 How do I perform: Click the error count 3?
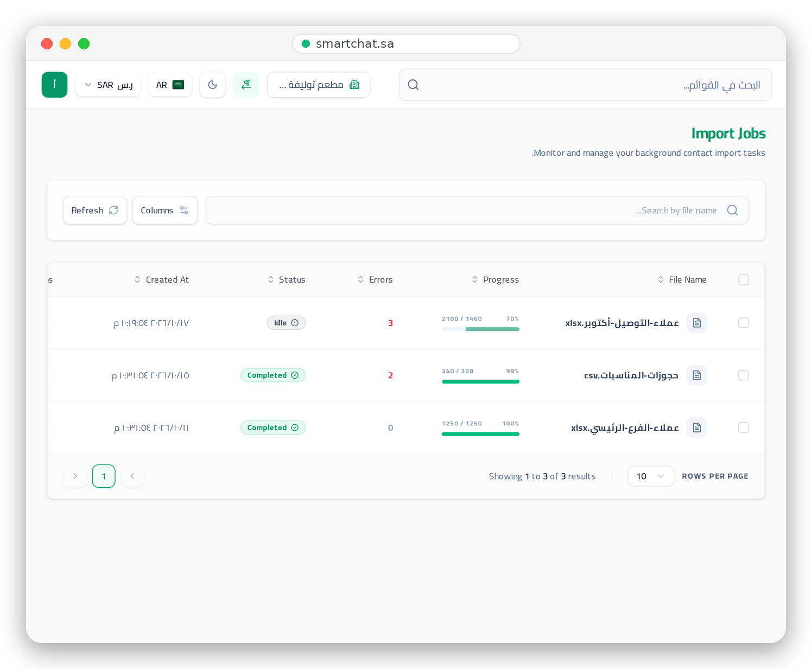click(x=390, y=323)
